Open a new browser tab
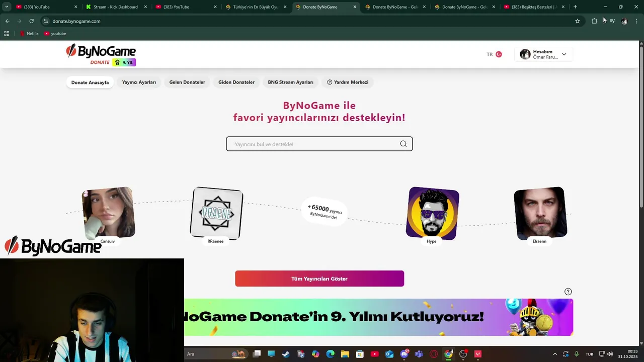 tap(575, 7)
